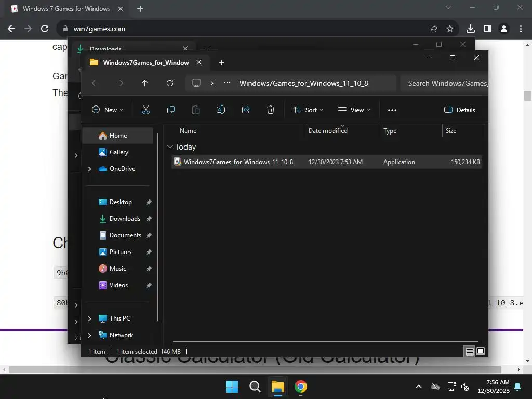The height and width of the screenshot is (399, 532).
Task: Click the Explorer Forward navigation arrow
Action: coord(120,83)
